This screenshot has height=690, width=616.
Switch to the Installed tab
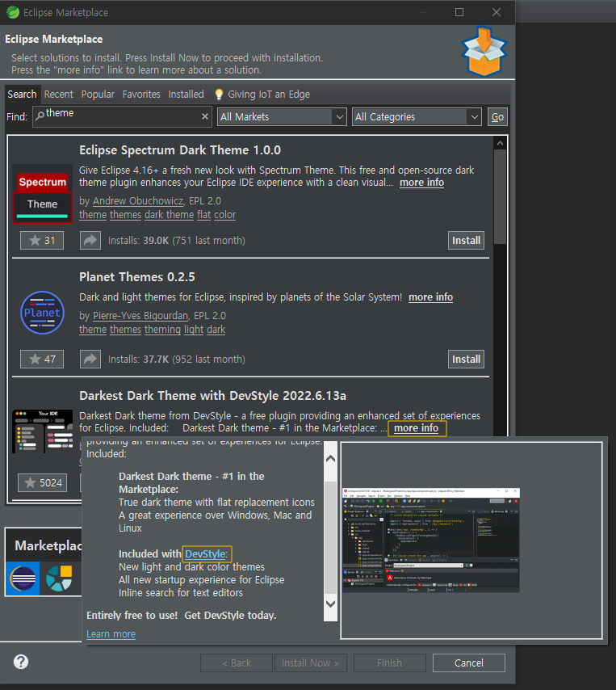pyautogui.click(x=186, y=95)
